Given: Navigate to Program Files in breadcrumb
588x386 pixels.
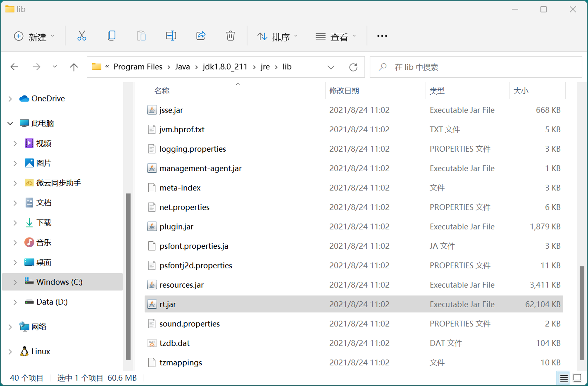Looking at the screenshot, I should pos(138,67).
